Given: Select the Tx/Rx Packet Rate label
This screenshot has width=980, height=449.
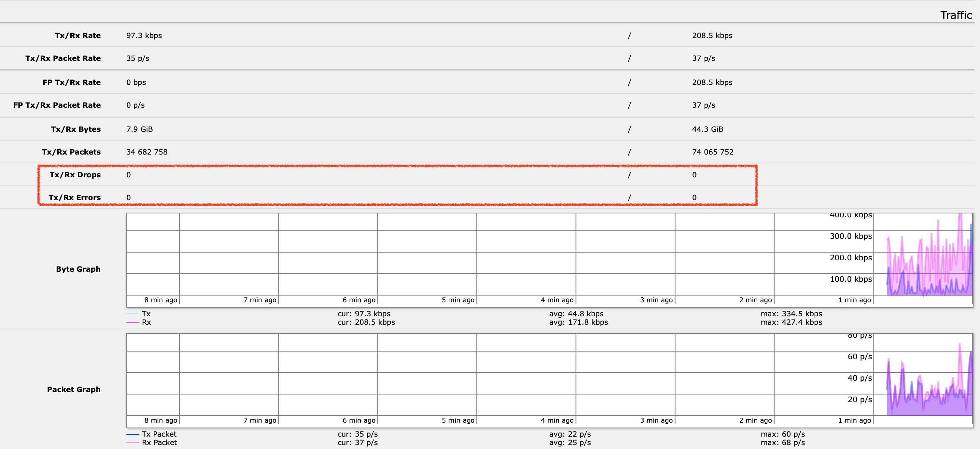Looking at the screenshot, I should [63, 58].
